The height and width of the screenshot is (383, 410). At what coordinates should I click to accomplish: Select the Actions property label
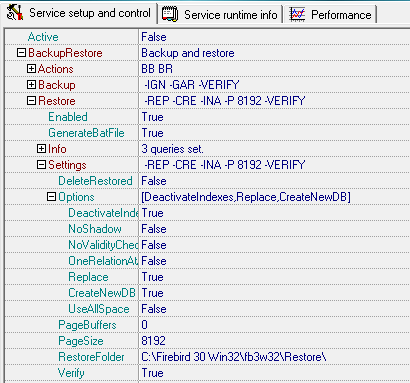pyautogui.click(x=56, y=69)
